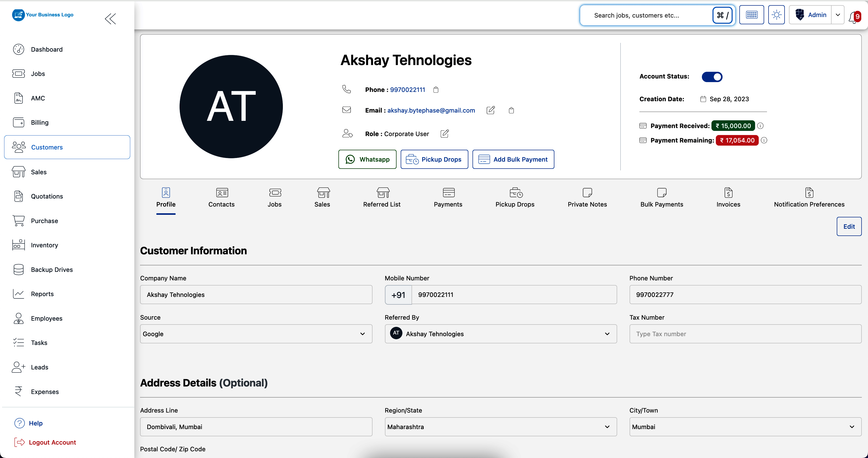868x458 pixels.
Task: Toggle the Account Status switch
Action: [712, 77]
